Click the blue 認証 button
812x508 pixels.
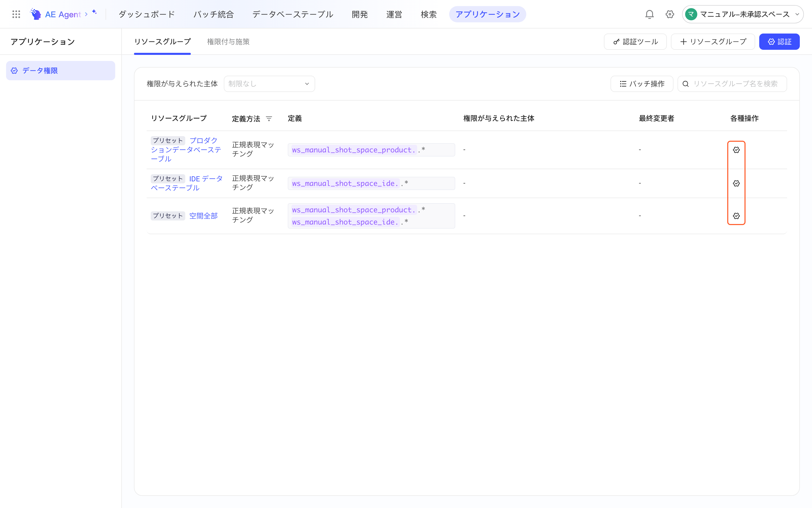coord(779,42)
